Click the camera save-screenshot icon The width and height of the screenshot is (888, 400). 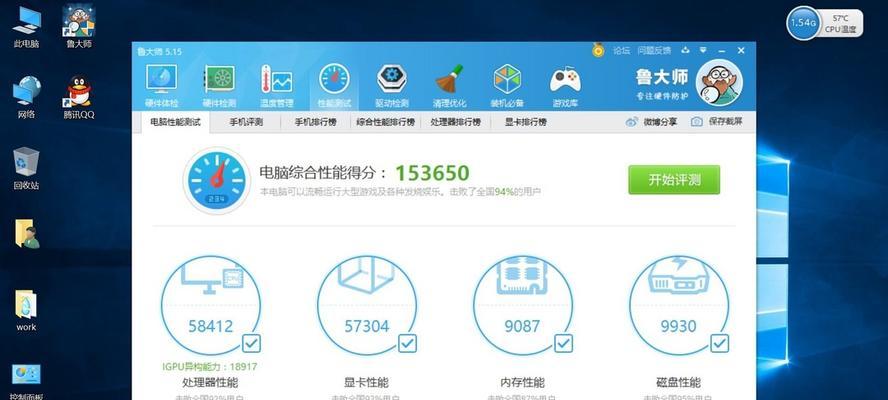(x=697, y=122)
